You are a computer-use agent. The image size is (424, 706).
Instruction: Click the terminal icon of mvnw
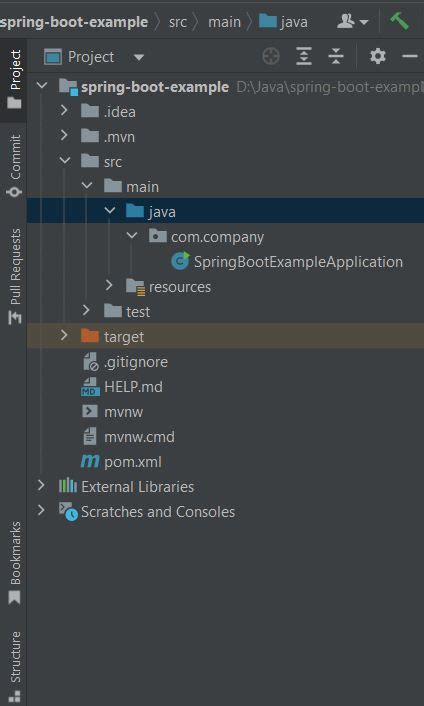pos(90,411)
